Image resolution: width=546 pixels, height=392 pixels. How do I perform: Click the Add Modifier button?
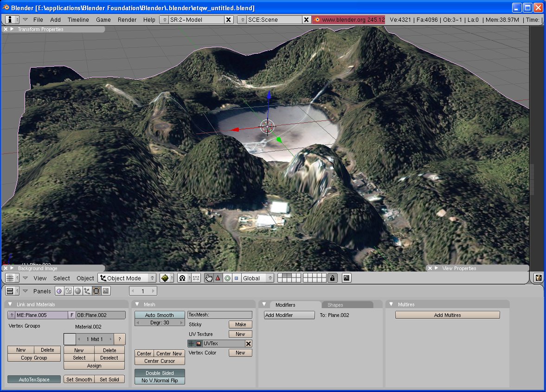pyautogui.click(x=289, y=315)
